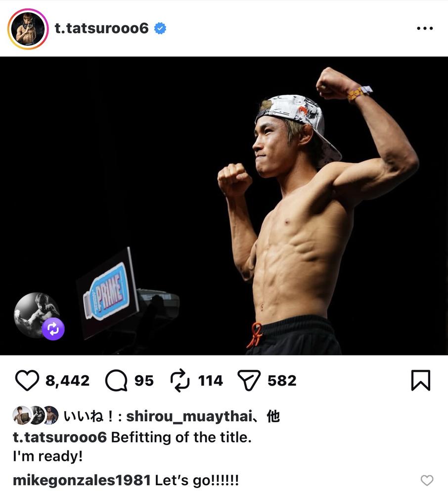
Task: Open the three-dots more options menu
Action: [425, 28]
